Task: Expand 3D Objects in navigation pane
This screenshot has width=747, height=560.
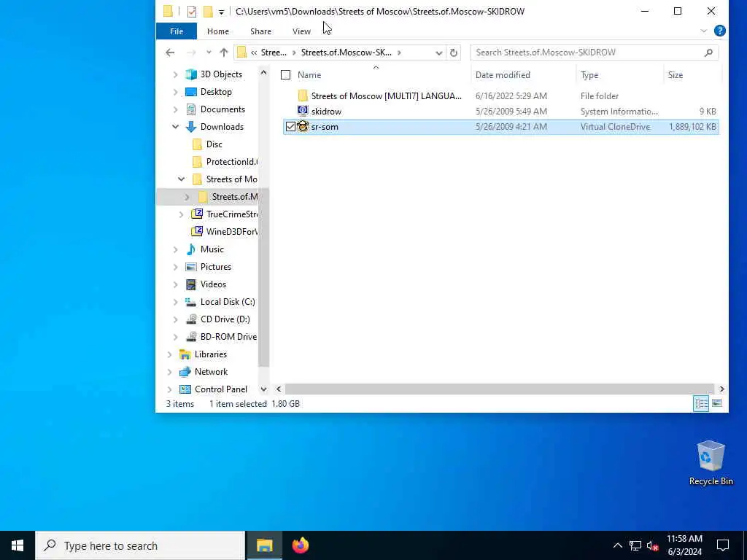Action: [175, 74]
